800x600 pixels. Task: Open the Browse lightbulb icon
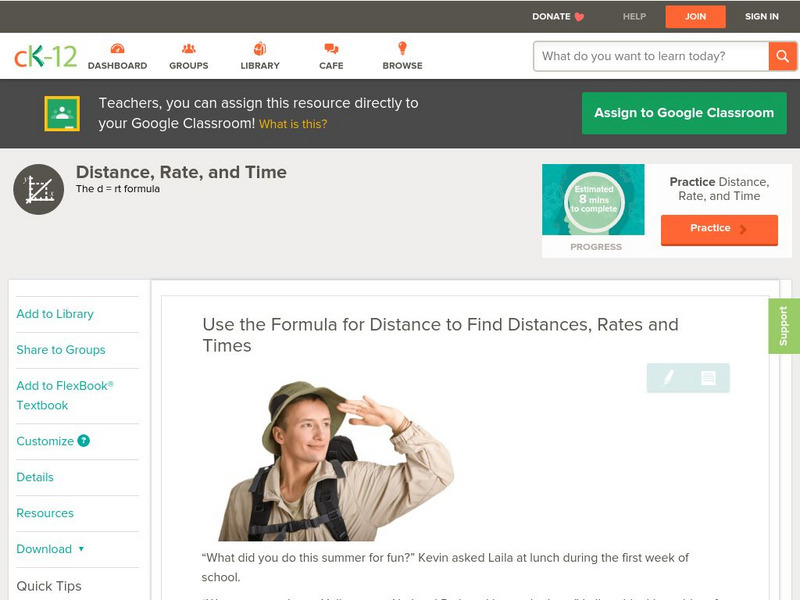coord(402,48)
